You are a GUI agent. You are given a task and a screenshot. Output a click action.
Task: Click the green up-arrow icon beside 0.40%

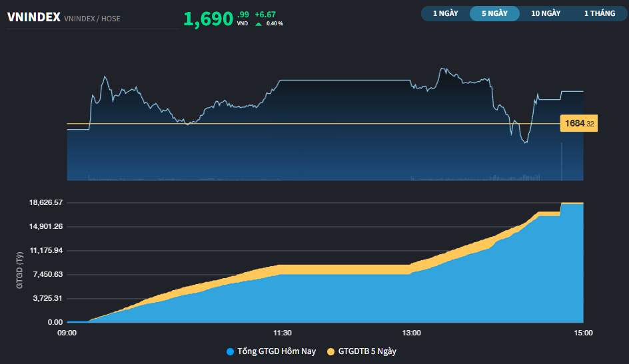tap(259, 23)
